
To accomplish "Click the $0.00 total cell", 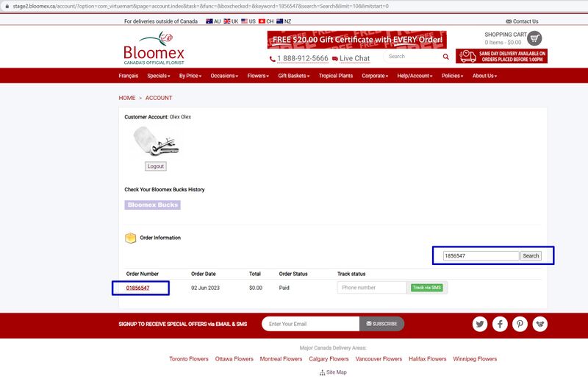I will tap(256, 288).
